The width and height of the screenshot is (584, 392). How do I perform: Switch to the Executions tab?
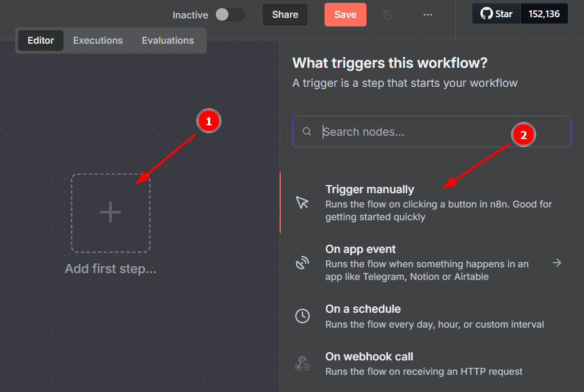(98, 40)
